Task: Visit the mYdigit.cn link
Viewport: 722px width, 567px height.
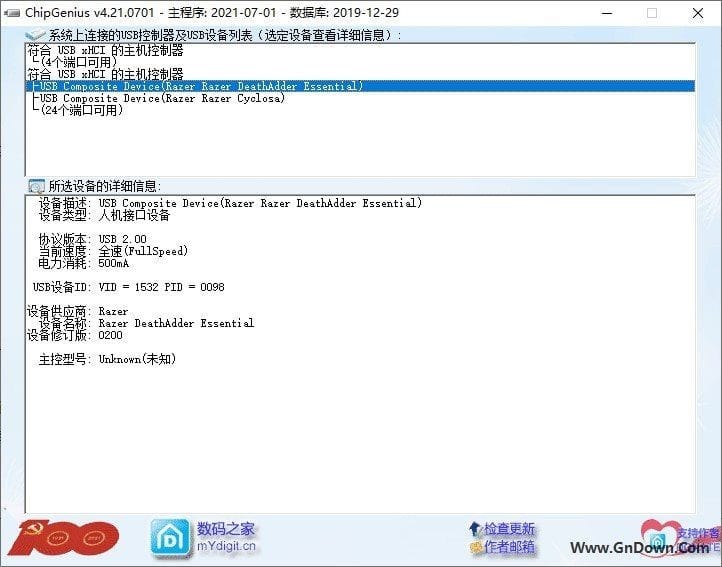Action: pyautogui.click(x=226, y=546)
